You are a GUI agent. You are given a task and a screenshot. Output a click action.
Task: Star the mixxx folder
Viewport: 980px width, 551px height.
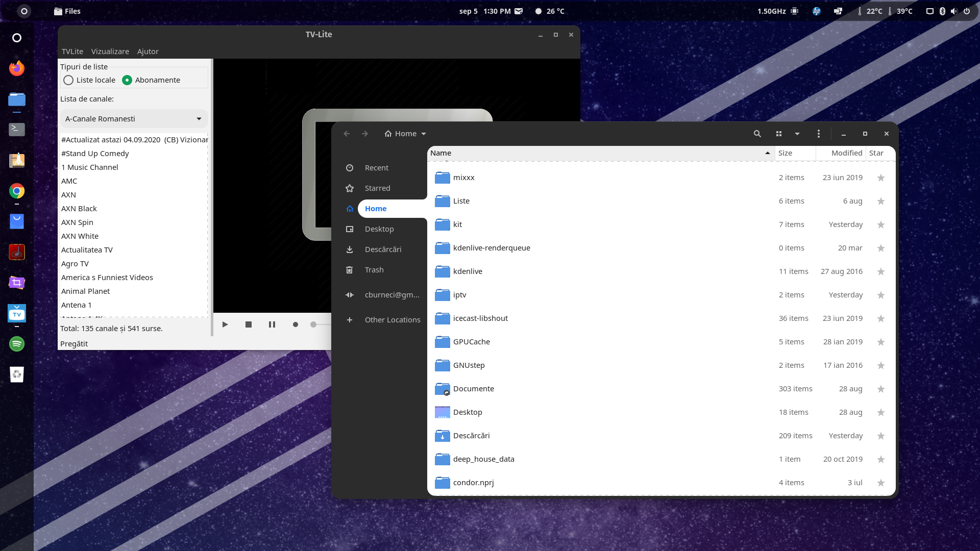(x=881, y=178)
